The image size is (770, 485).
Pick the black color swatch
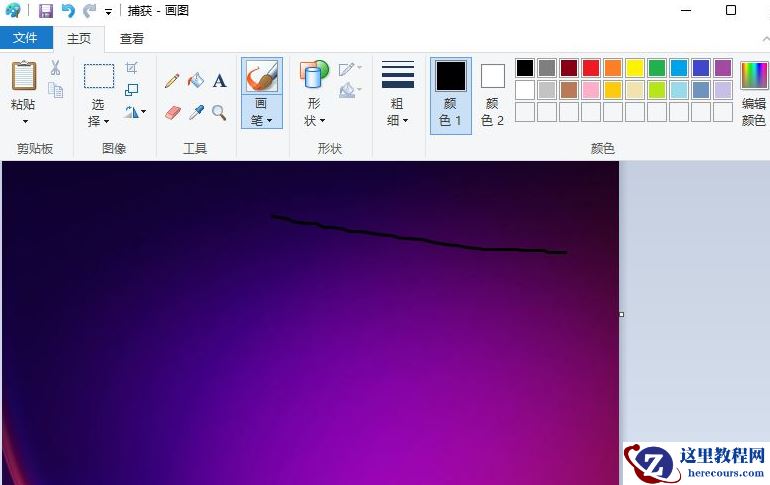click(524, 68)
